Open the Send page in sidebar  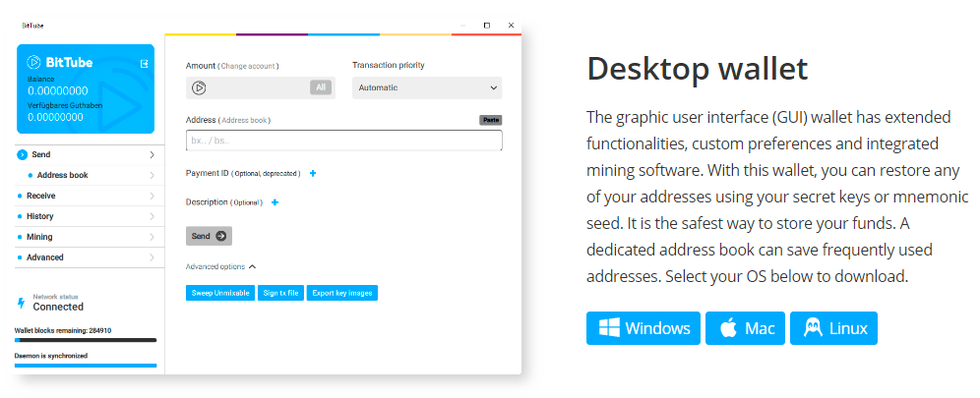(x=89, y=154)
